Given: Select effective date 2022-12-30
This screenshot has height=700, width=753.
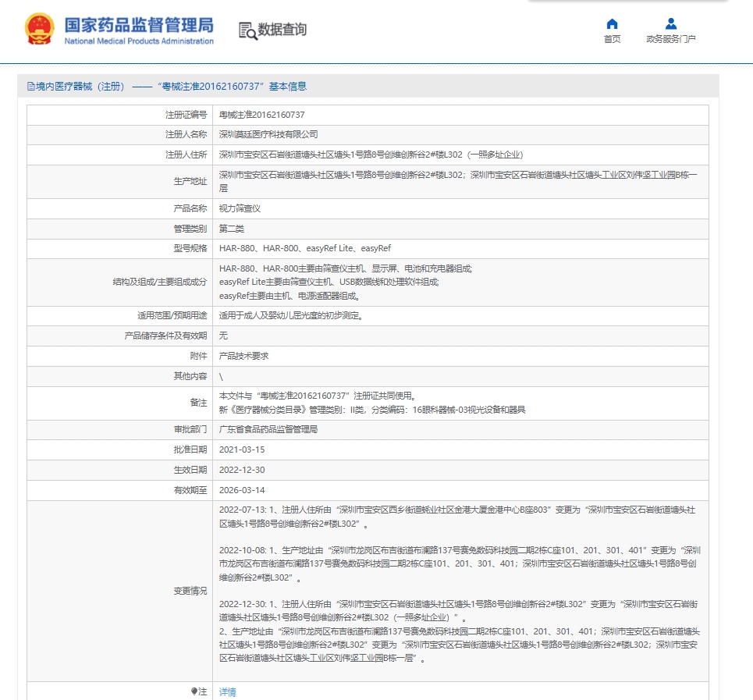Looking at the screenshot, I should [242, 470].
